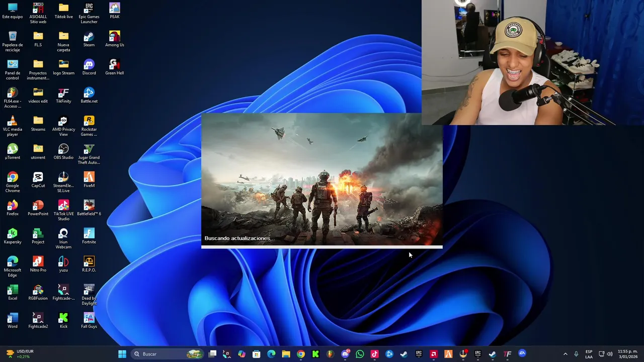The image size is (644, 362).
Task: Select the PEAK desktop shortcut
Action: [115, 11]
